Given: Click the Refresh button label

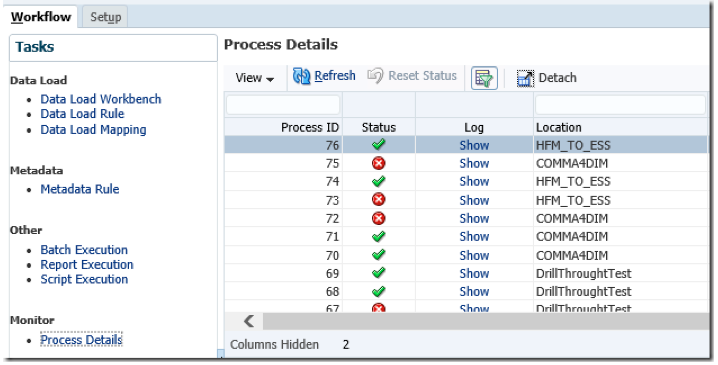Looking at the screenshot, I should [335, 76].
